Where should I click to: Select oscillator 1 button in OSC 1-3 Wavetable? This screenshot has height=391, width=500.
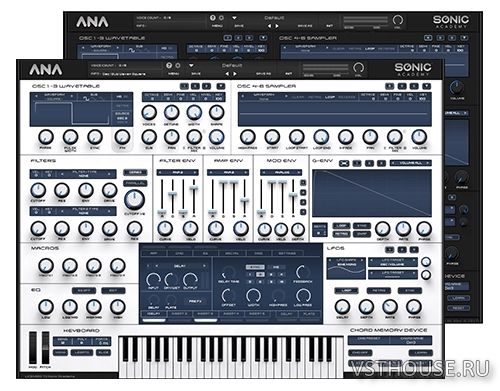coord(184,86)
